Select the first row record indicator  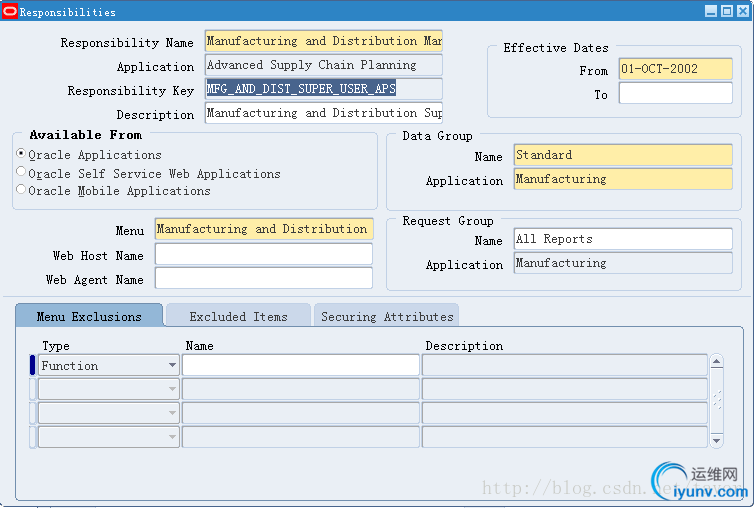click(x=33, y=365)
